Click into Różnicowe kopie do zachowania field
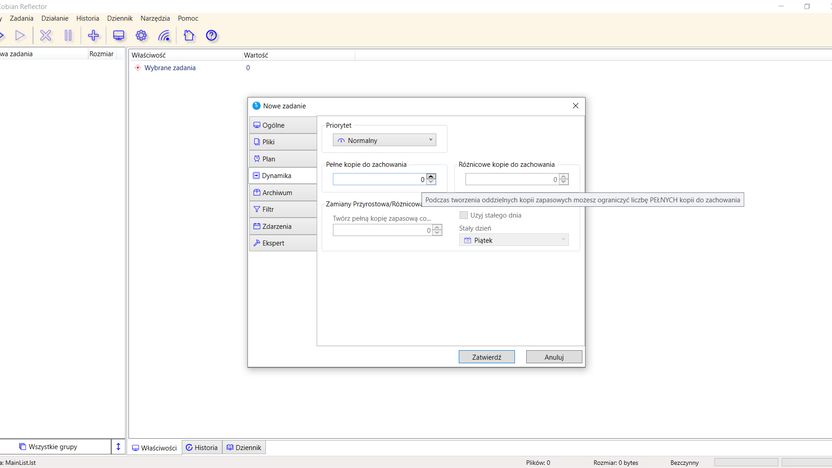 point(512,179)
